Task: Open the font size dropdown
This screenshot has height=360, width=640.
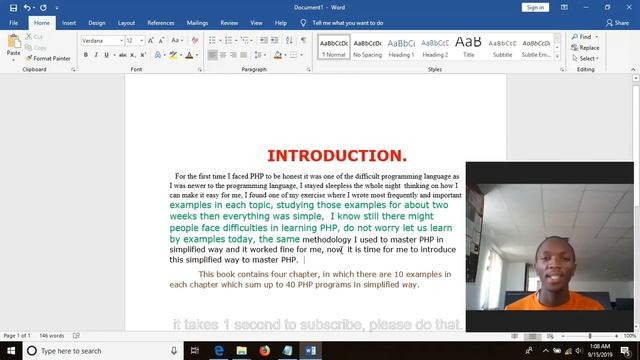Action: point(141,41)
